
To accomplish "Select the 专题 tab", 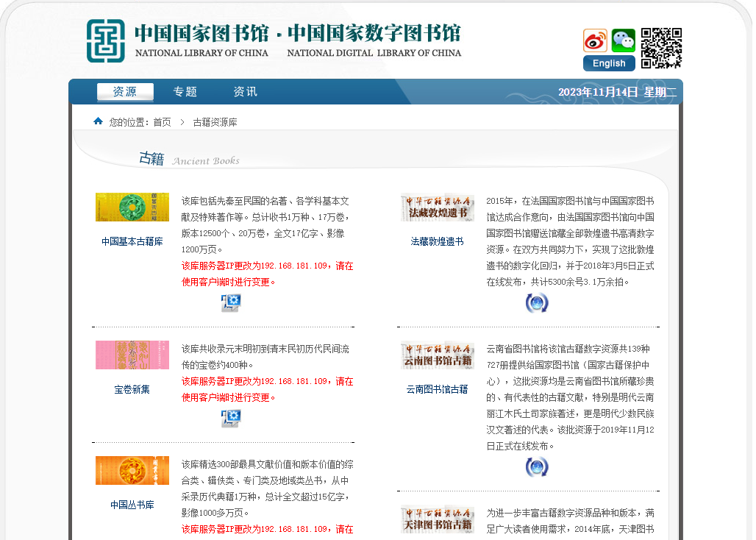I will (x=185, y=92).
